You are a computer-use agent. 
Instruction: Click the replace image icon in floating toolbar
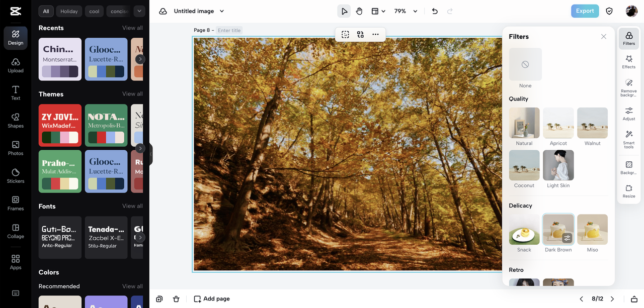click(x=360, y=34)
